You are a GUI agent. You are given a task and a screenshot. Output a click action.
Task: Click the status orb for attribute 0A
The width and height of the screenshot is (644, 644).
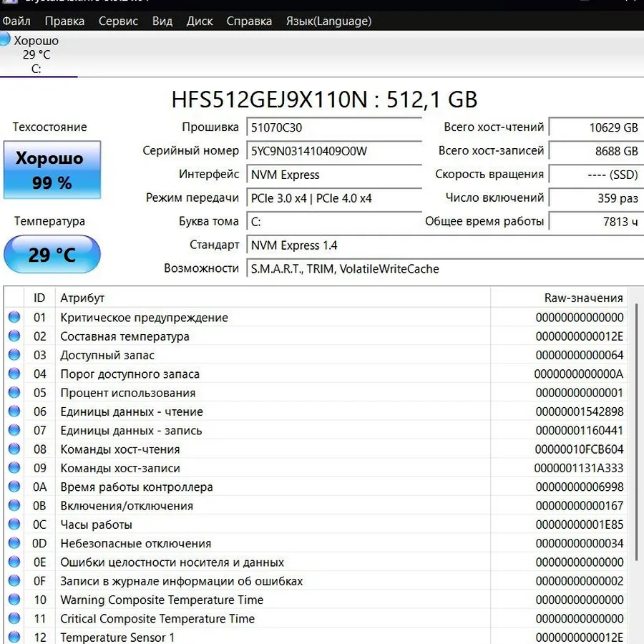click(x=14, y=487)
